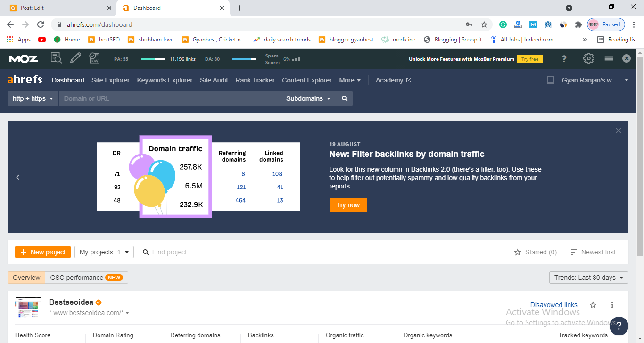The height and width of the screenshot is (343, 644).
Task: Open the bestSEO bookmark
Action: (104, 40)
